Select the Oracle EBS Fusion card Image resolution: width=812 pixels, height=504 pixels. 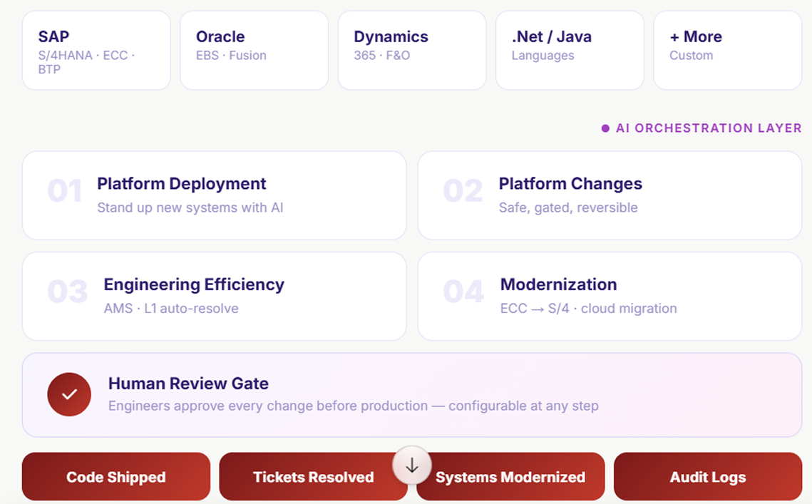coord(255,50)
